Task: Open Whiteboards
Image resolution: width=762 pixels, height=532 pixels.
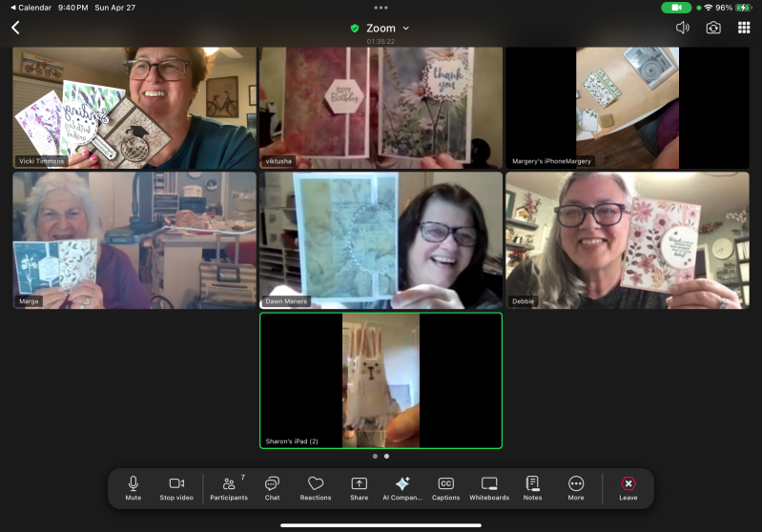Action: 489,488
